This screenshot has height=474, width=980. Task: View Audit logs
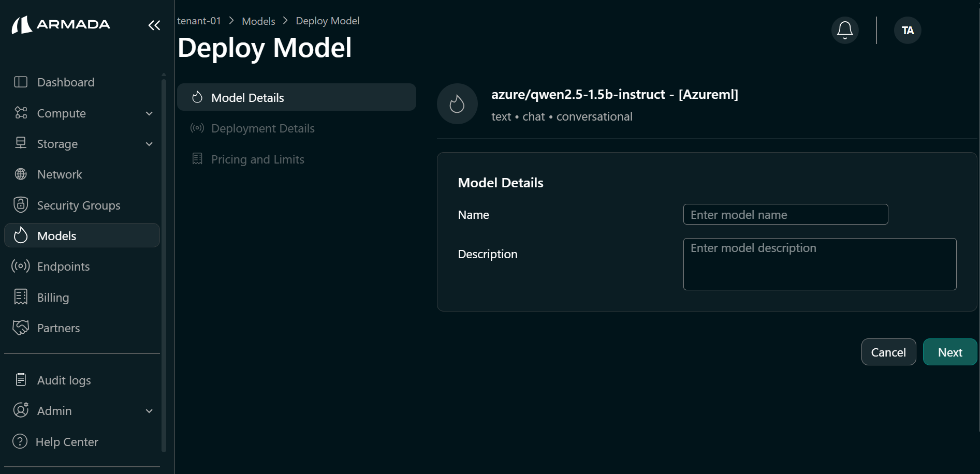coord(82,380)
